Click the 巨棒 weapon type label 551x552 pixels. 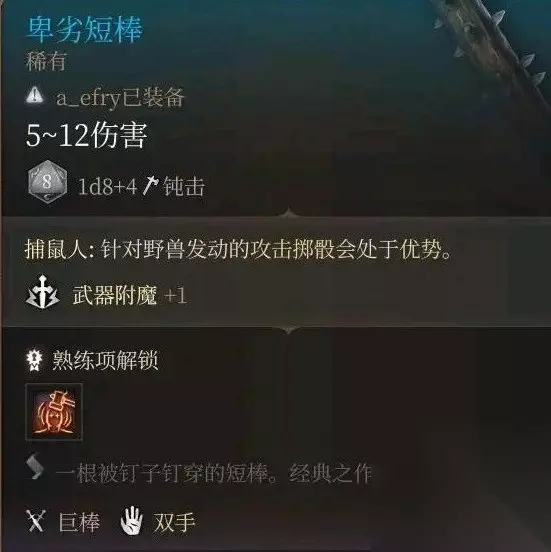tap(79, 522)
